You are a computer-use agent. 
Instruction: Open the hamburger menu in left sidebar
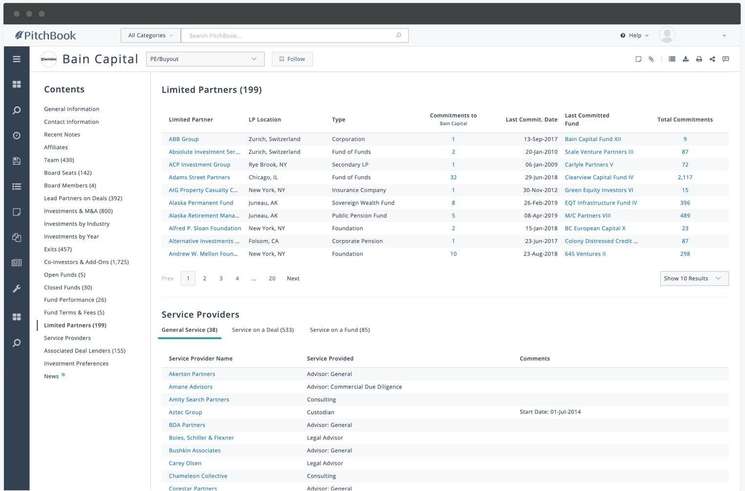(x=16, y=59)
